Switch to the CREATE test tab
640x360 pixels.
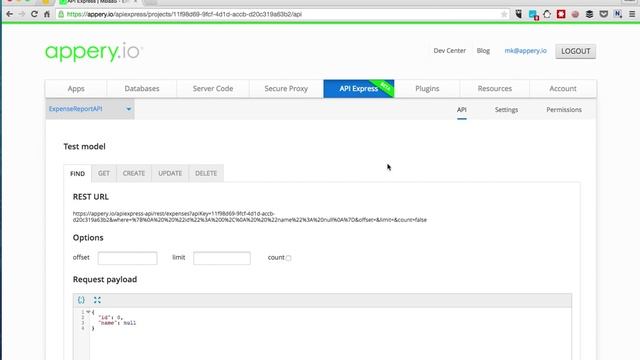coord(134,173)
